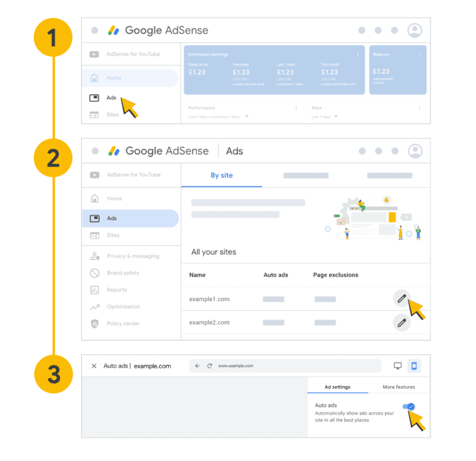
Task: Click the Privacy & messaging person icon
Action: tap(95, 256)
